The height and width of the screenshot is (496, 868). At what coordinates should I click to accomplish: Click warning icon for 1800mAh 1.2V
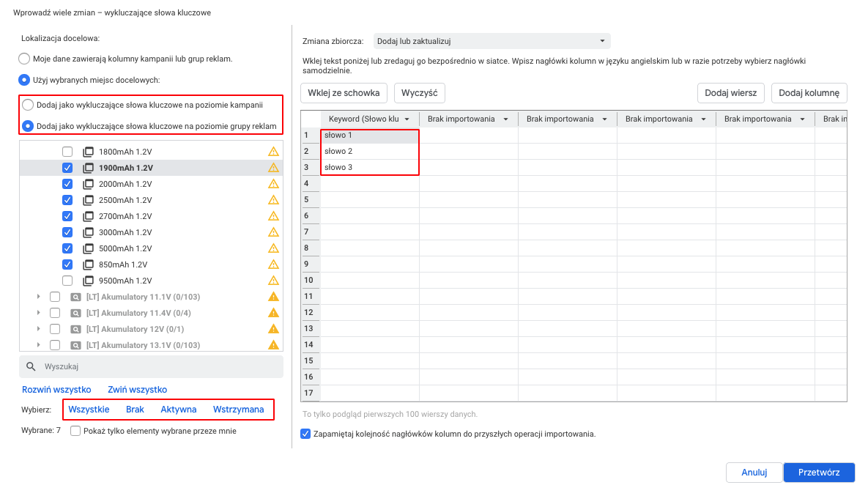tap(273, 152)
